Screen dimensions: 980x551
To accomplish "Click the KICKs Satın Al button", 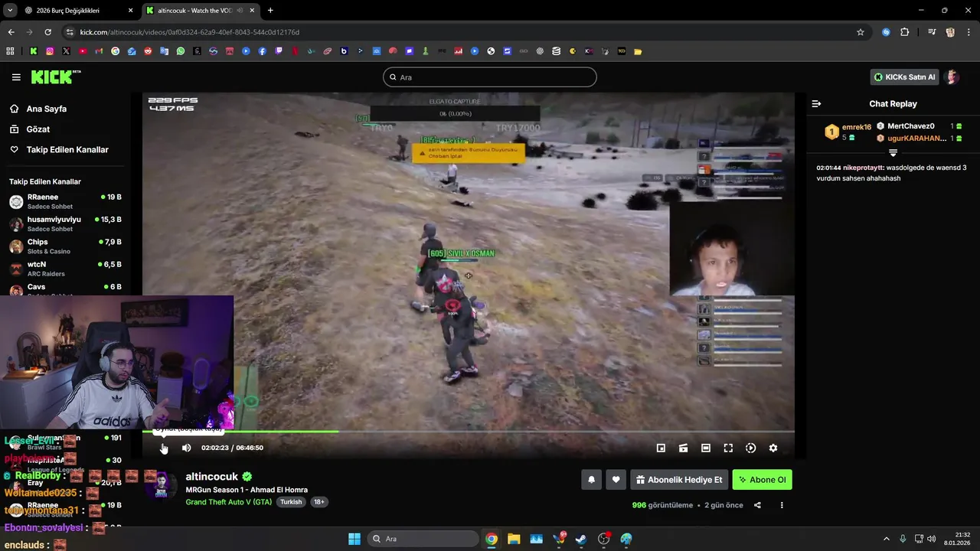I will [905, 77].
